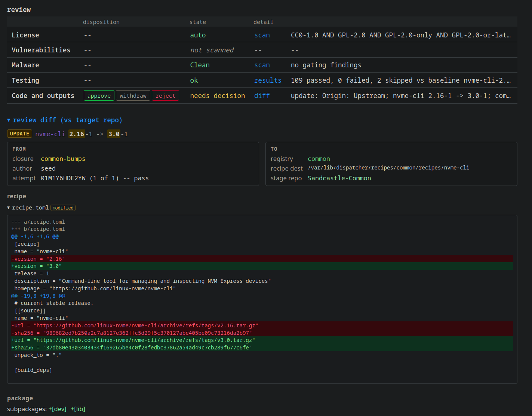
Task: Open the common registry link
Action: click(319, 159)
